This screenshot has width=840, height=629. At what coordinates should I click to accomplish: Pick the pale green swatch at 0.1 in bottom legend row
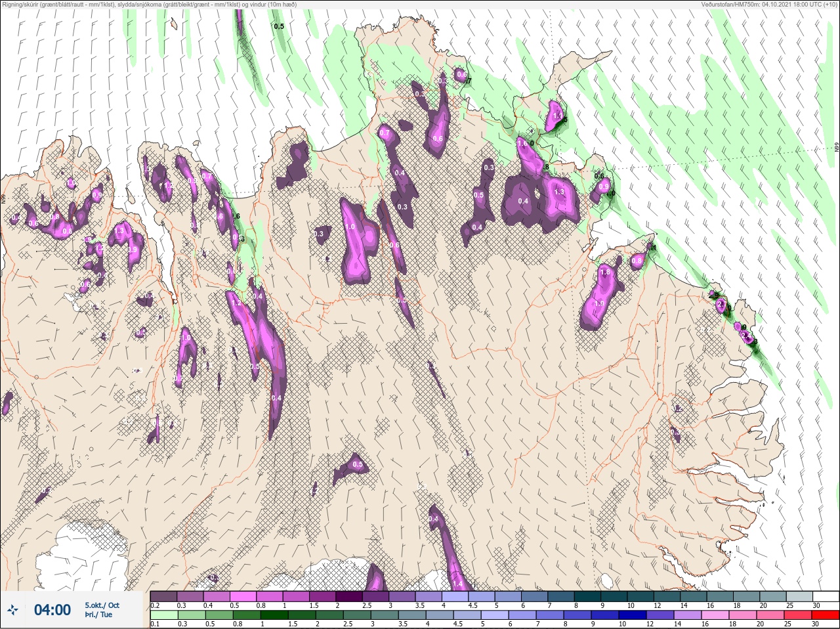(x=163, y=615)
